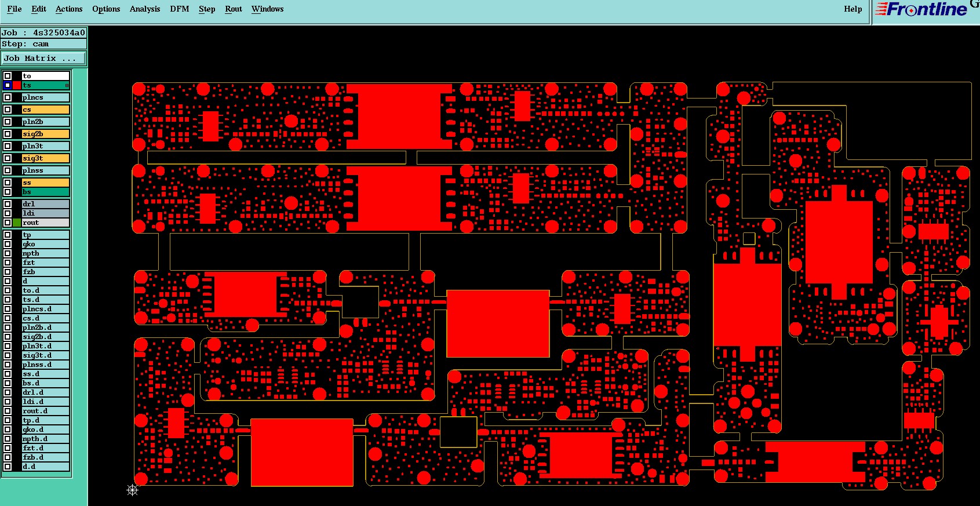Check the box next to drl layer

pyautogui.click(x=8, y=204)
